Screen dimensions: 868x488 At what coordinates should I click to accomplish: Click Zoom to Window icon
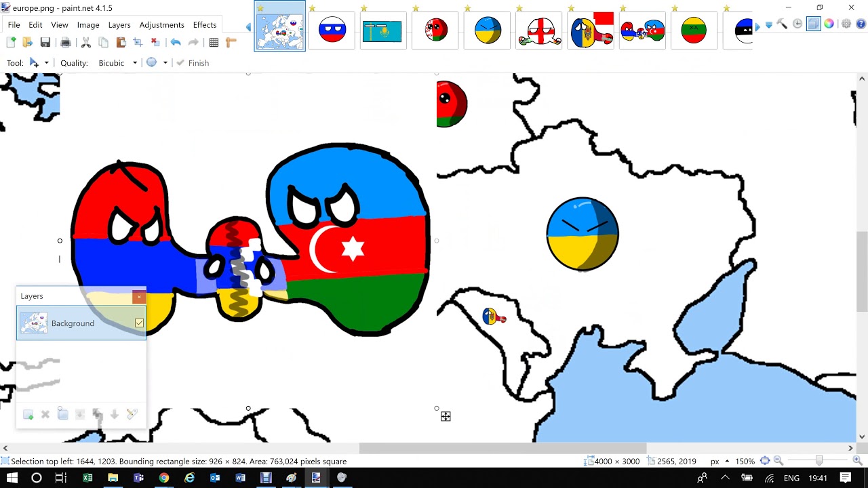click(x=765, y=461)
